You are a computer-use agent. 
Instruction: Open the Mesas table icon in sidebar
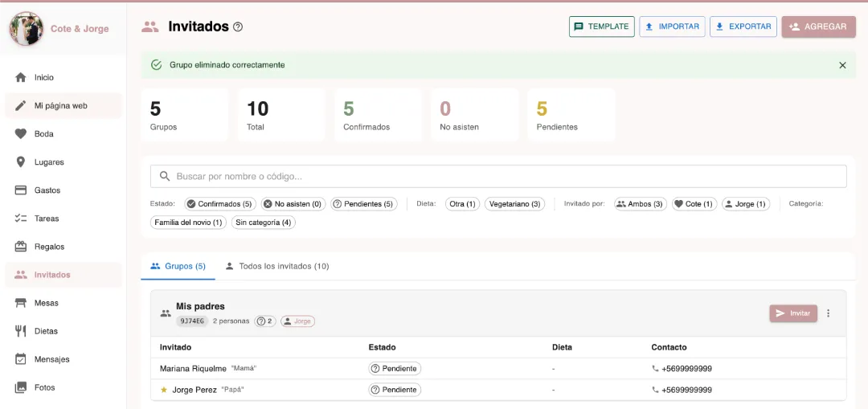[20, 303]
